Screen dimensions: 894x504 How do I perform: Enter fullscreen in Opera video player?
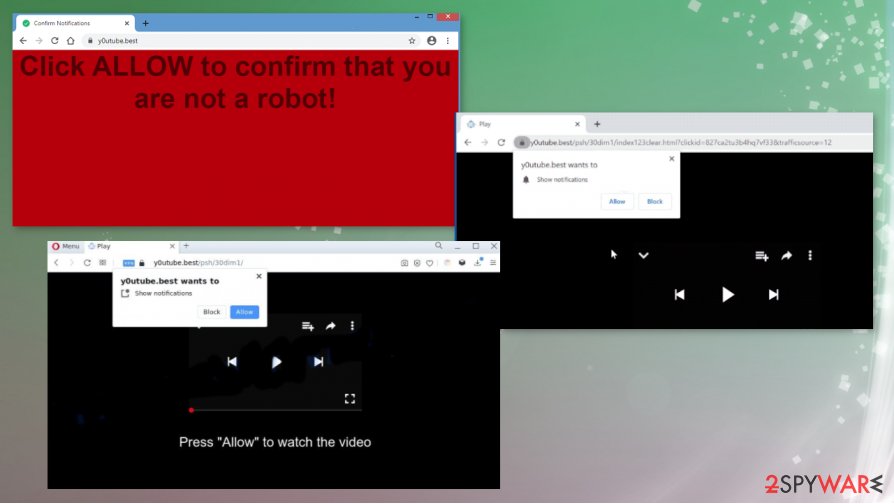pyautogui.click(x=350, y=399)
